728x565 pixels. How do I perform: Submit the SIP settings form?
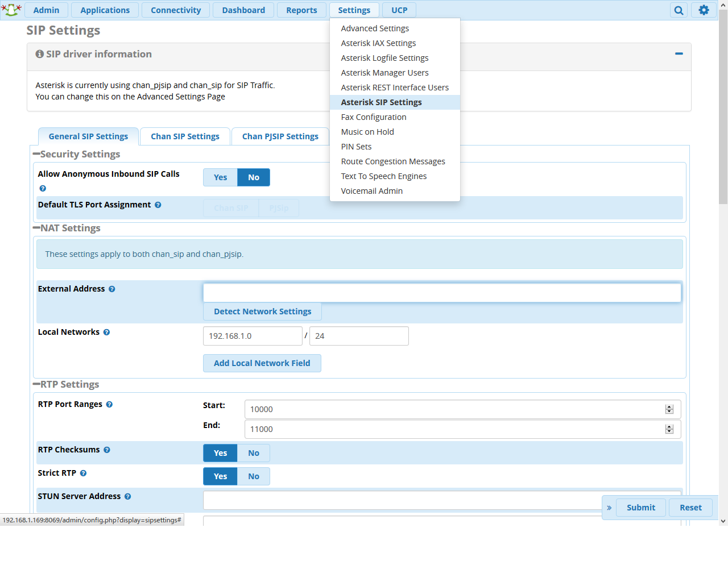pyautogui.click(x=641, y=508)
